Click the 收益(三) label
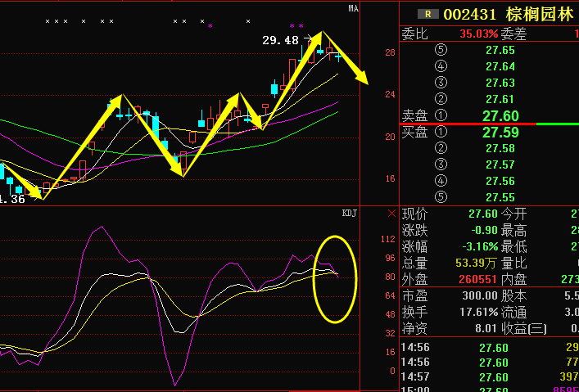 523,328
